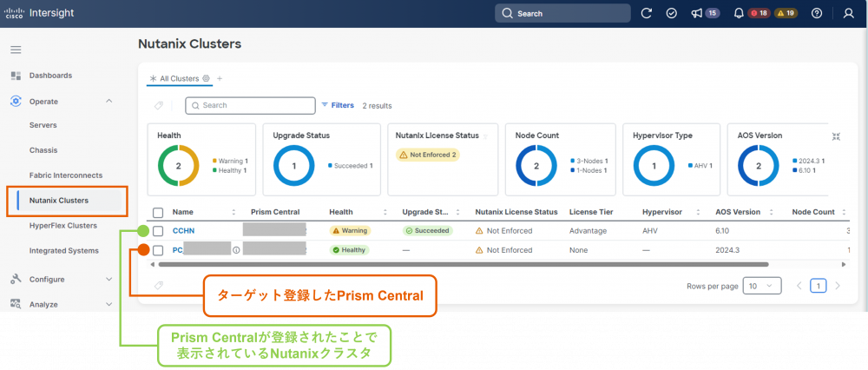Viewport: 868px width, 370px height.
Task: Click the red critical alarms badge 18
Action: tap(759, 13)
